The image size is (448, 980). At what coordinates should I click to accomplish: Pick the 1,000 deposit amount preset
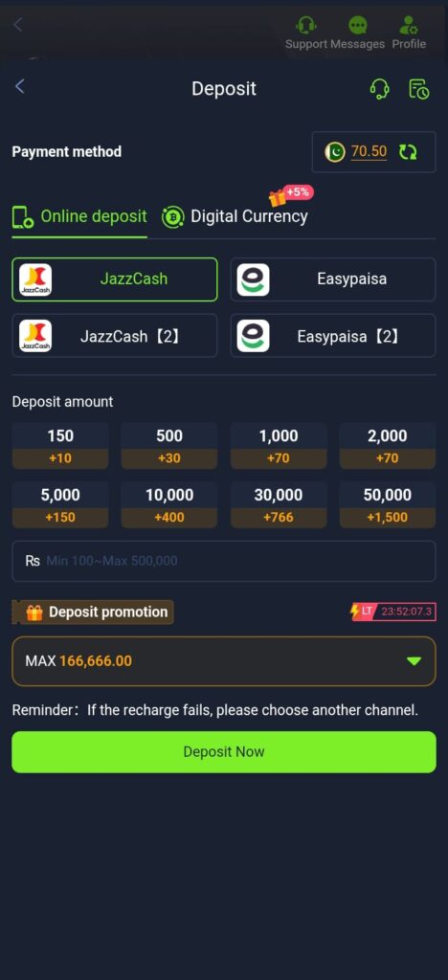(279, 446)
